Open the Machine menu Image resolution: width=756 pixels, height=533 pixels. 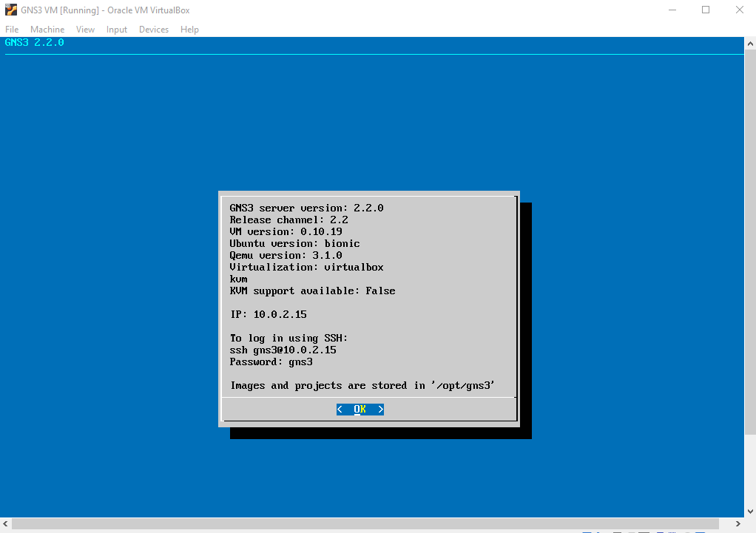click(x=47, y=30)
